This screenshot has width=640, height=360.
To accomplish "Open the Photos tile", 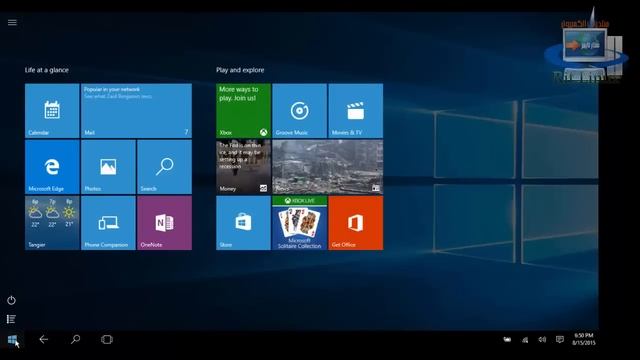I will coord(108,167).
